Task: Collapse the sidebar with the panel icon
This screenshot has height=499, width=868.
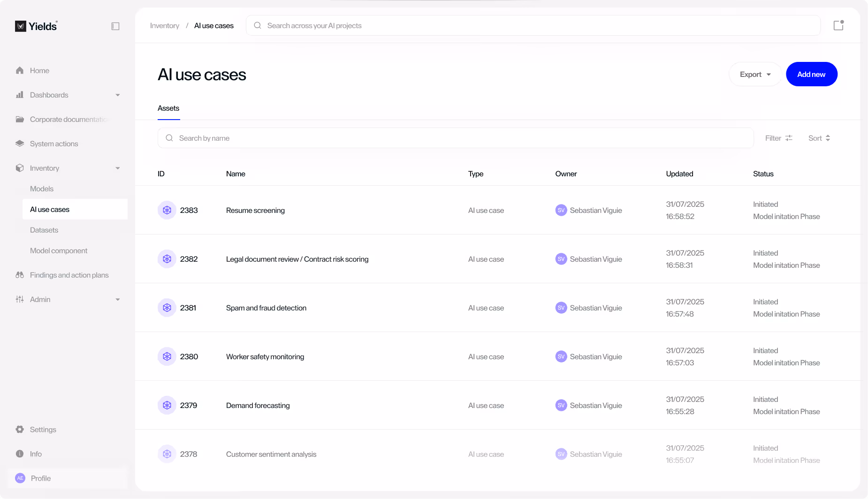Action: pos(115,26)
